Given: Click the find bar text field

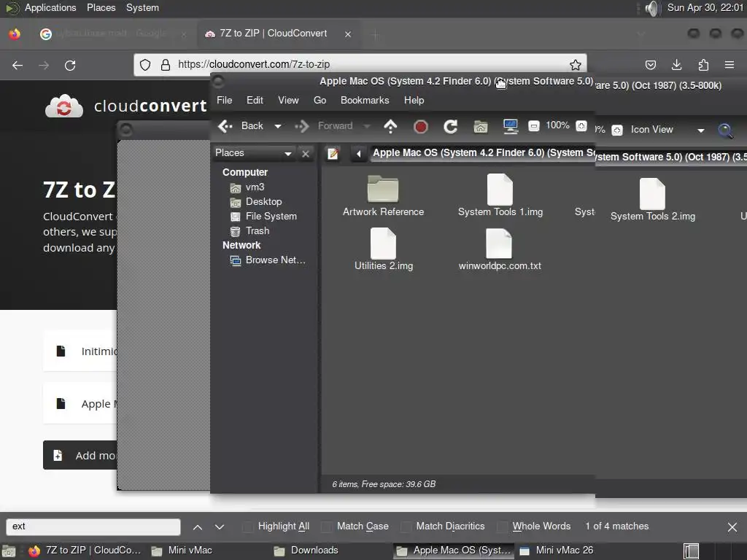Looking at the screenshot, I should point(93,526).
